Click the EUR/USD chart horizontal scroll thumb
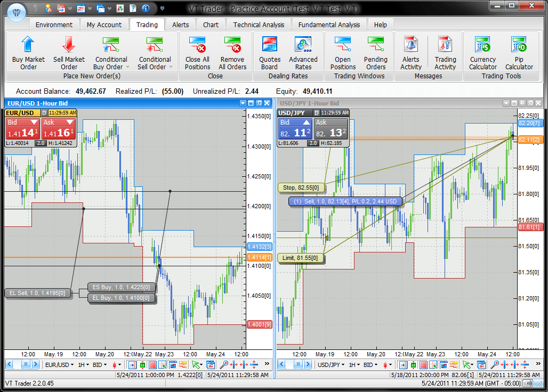This screenshot has height=392, width=548. coord(26,365)
